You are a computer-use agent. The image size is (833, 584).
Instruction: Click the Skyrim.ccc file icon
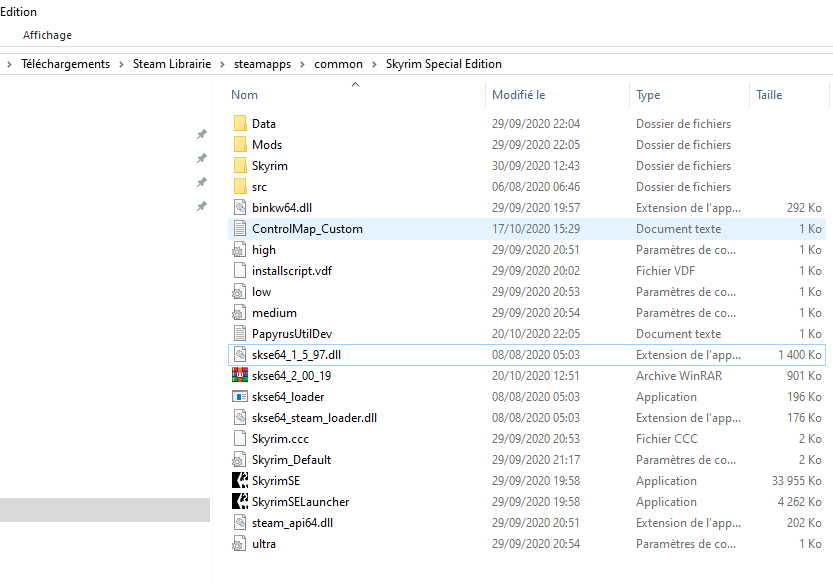coord(240,438)
